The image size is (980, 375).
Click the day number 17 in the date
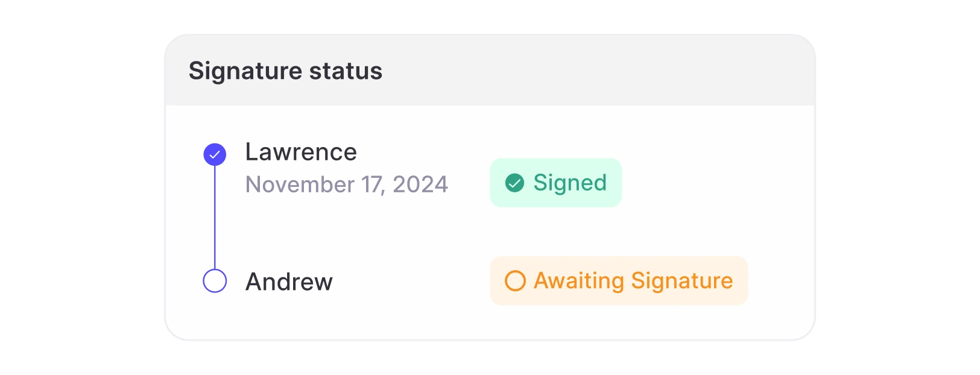point(372,184)
